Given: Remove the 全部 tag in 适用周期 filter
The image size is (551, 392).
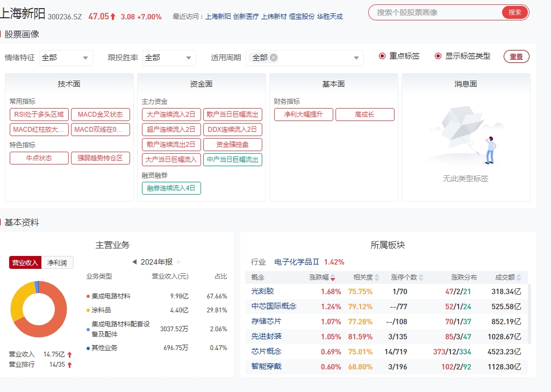Looking at the screenshot, I should (x=274, y=58).
